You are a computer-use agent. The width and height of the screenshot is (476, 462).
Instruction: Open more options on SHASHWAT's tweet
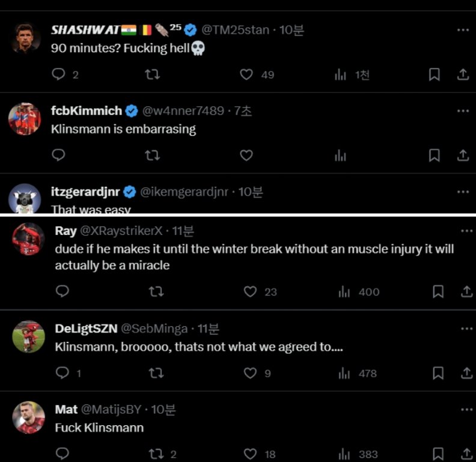pos(463,29)
